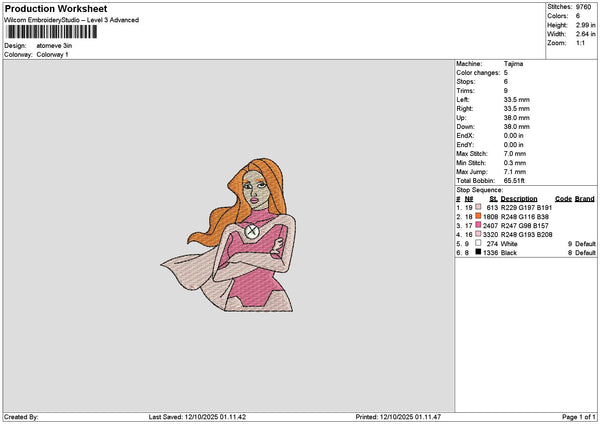Click the Up value 38.0 mm
This screenshot has width=600, height=424.
tap(517, 118)
